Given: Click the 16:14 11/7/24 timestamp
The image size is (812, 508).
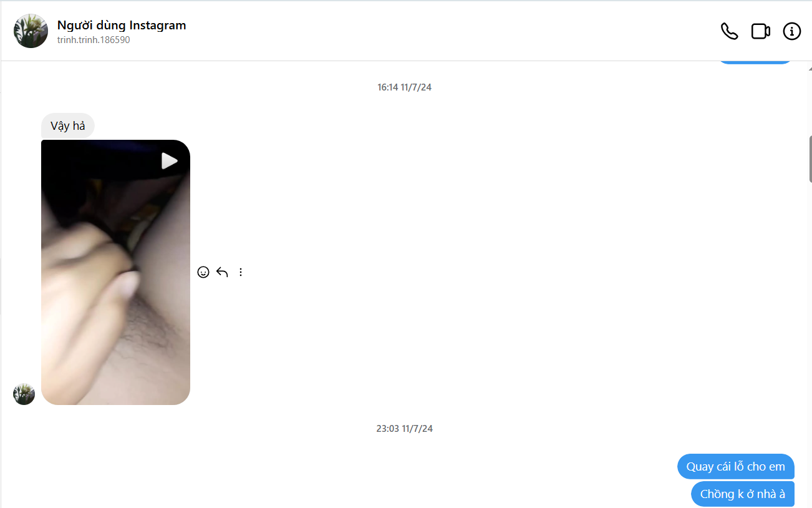Looking at the screenshot, I should point(404,87).
